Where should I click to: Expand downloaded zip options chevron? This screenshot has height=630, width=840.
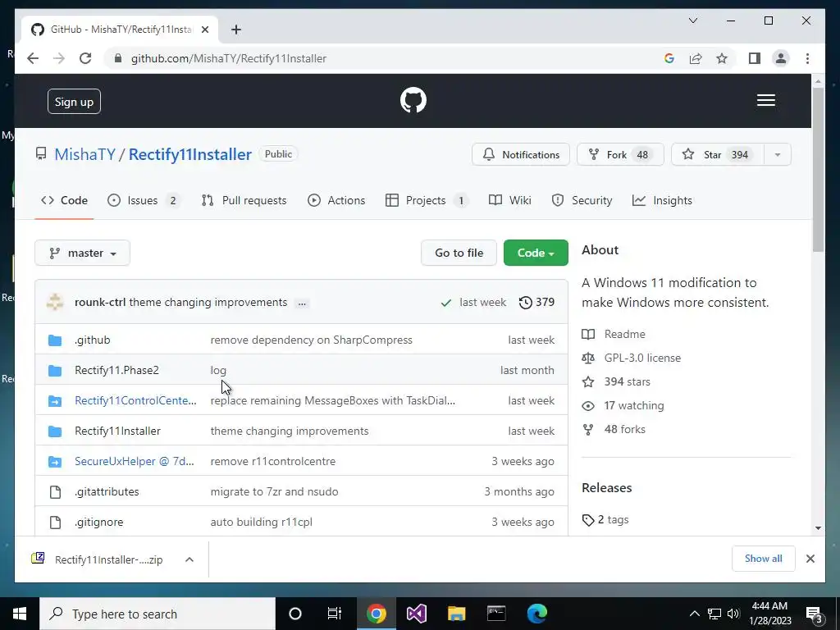pos(189,559)
